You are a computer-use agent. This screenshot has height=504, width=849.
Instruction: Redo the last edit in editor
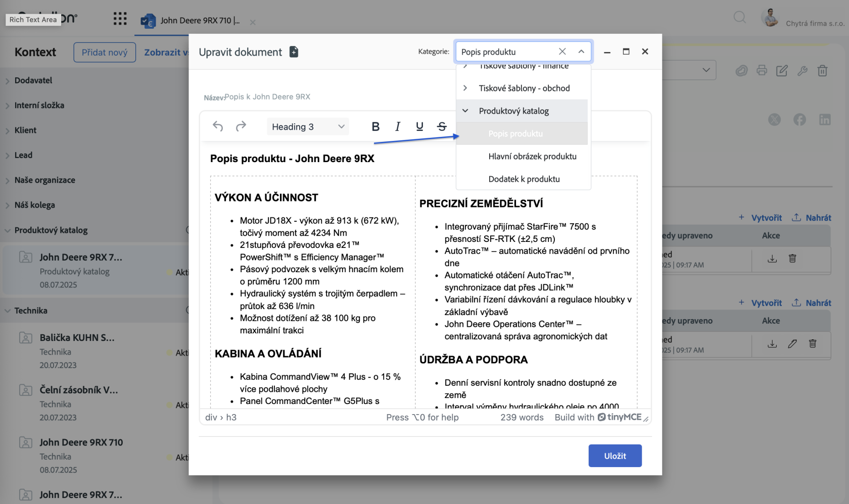(241, 126)
